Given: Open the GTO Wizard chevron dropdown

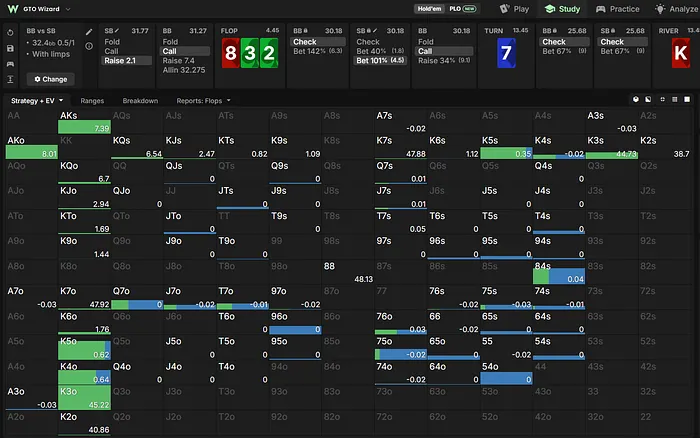Looking at the screenshot, I should click(x=68, y=9).
